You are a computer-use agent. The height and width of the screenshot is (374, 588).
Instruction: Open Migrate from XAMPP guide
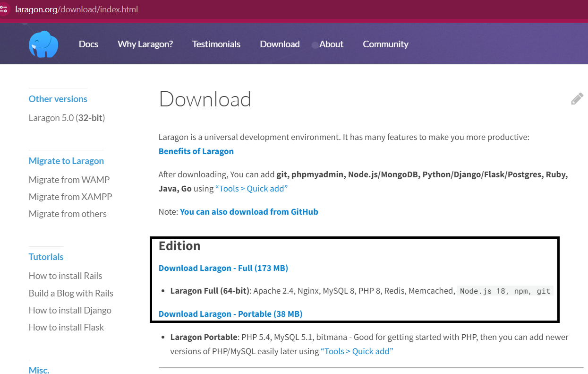click(x=70, y=197)
